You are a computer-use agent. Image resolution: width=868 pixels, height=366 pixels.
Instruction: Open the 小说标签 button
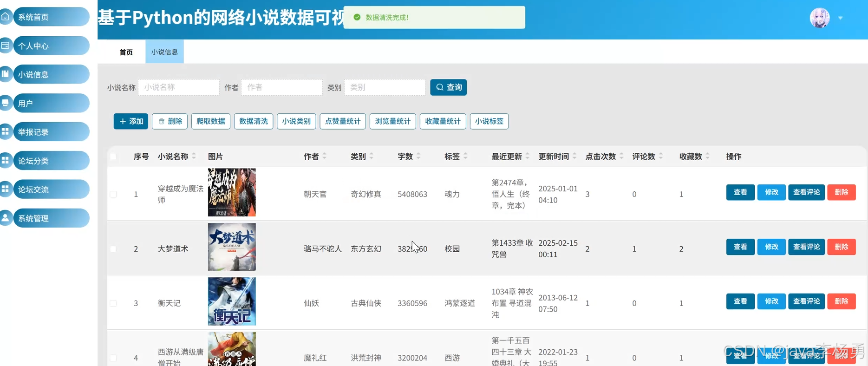[489, 121]
